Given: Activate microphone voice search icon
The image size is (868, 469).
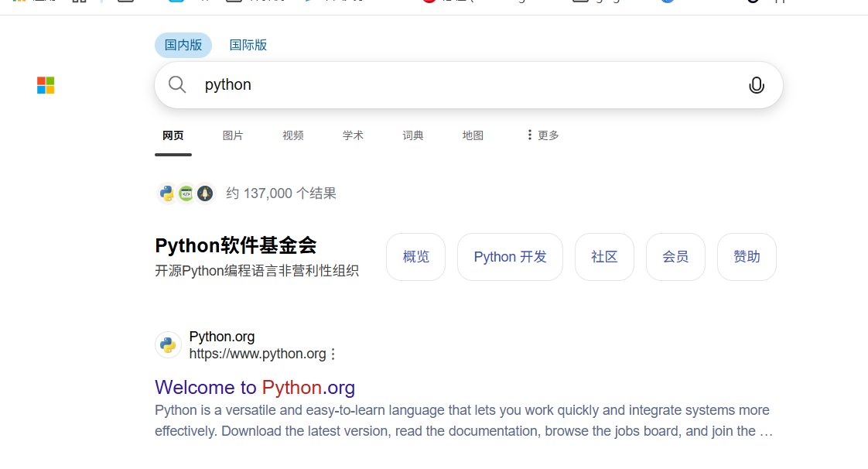Looking at the screenshot, I should point(756,85).
